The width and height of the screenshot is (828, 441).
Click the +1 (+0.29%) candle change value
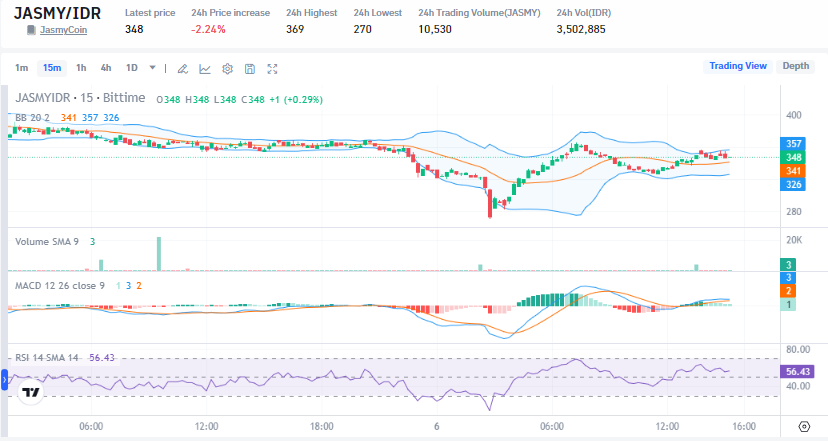coord(296,100)
